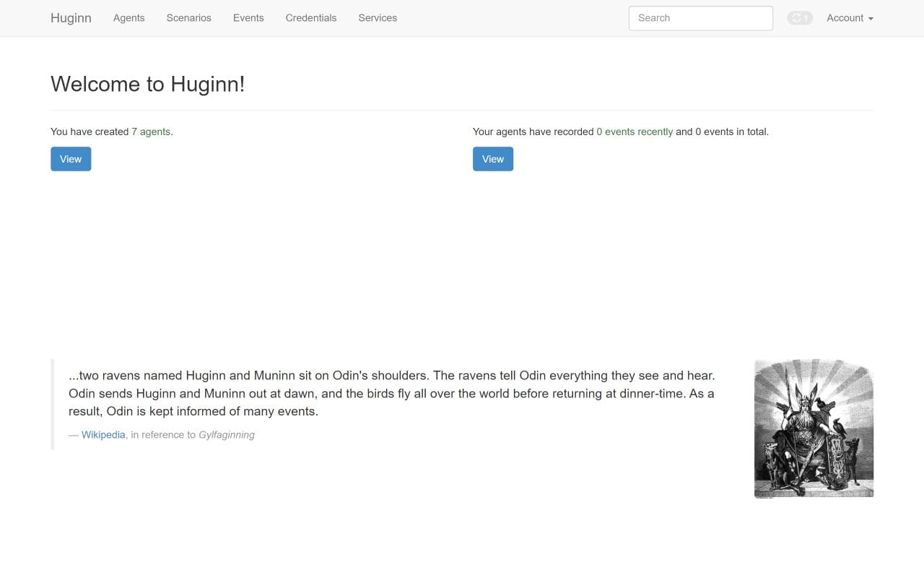Click the Odin illustration image
This screenshot has height=578, width=924.
(x=813, y=428)
